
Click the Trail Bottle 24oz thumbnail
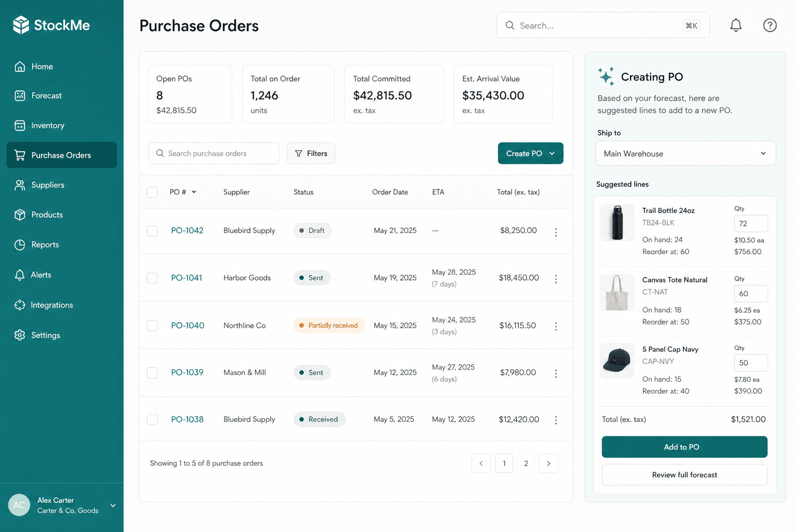coord(617,222)
